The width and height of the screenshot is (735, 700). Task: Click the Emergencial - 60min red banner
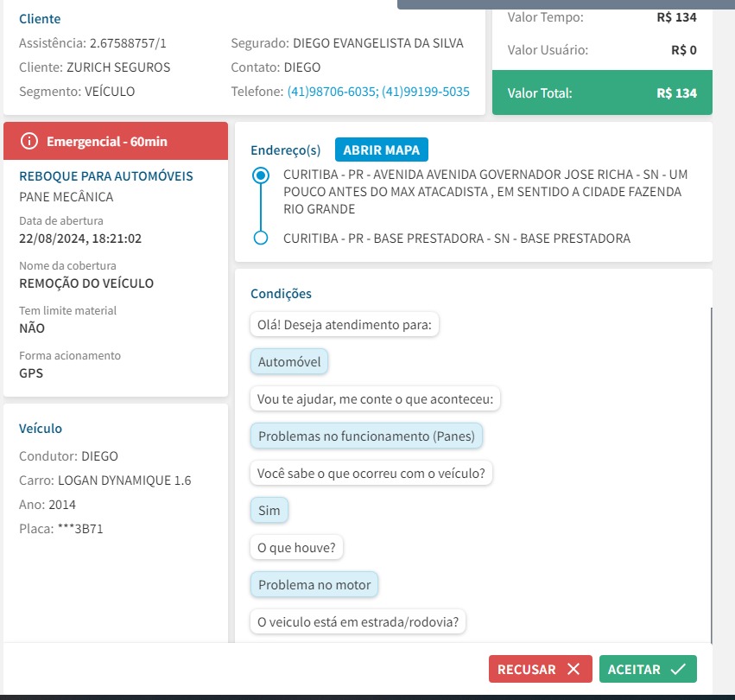(x=116, y=141)
